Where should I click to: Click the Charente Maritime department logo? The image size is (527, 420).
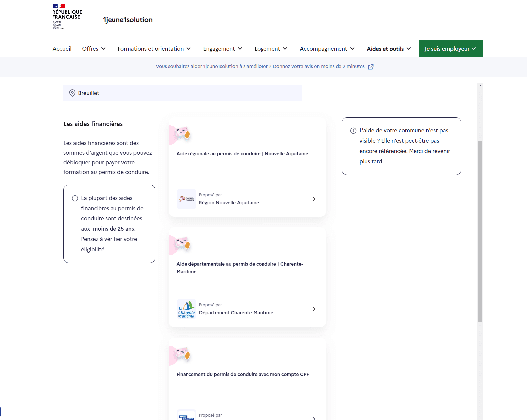pos(187,309)
